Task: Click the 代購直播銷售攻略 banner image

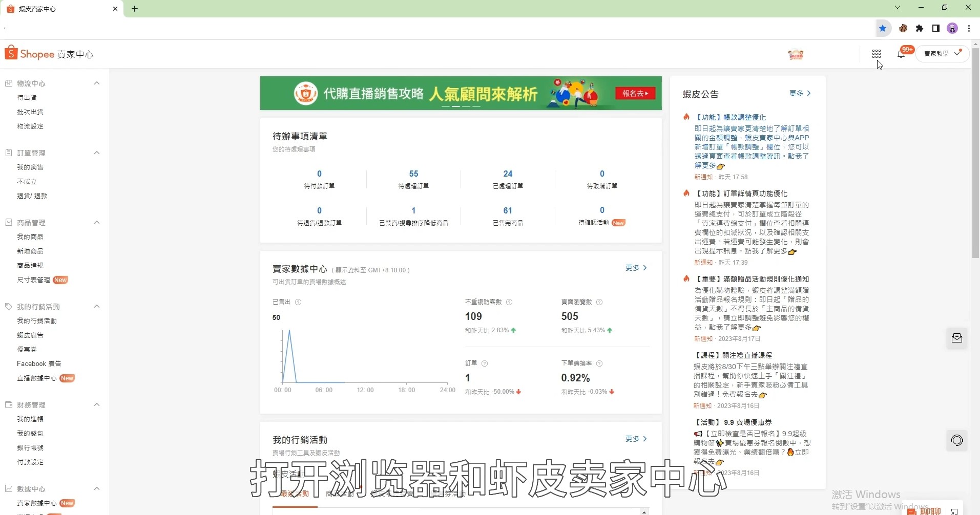Action: (x=461, y=93)
